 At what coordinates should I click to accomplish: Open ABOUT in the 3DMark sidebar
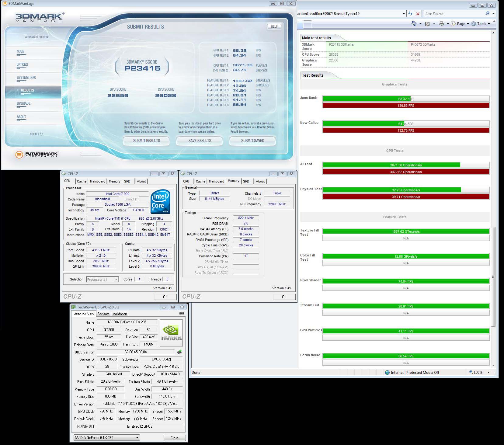click(x=21, y=117)
